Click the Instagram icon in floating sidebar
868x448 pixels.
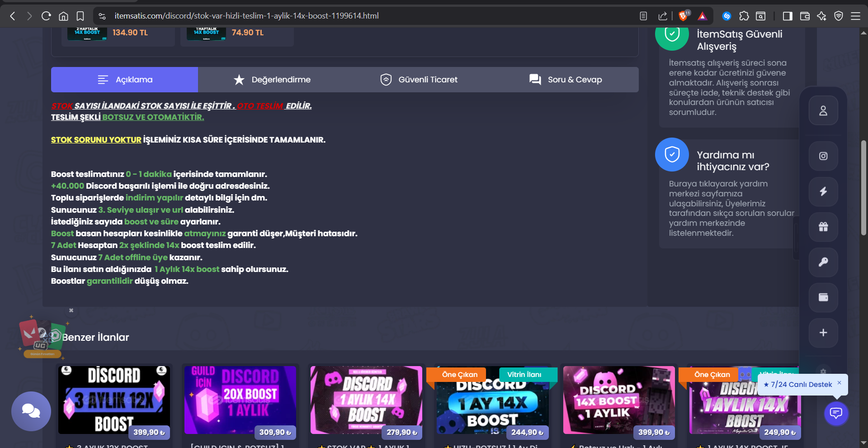coord(823,156)
